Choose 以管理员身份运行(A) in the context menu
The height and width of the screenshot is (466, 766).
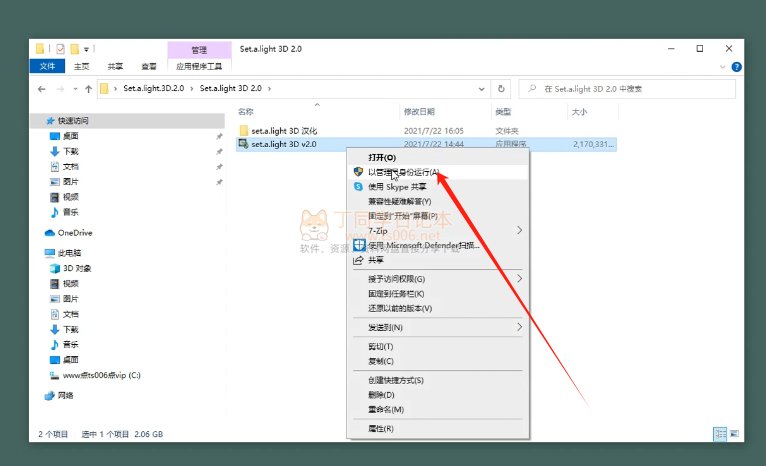click(438, 172)
